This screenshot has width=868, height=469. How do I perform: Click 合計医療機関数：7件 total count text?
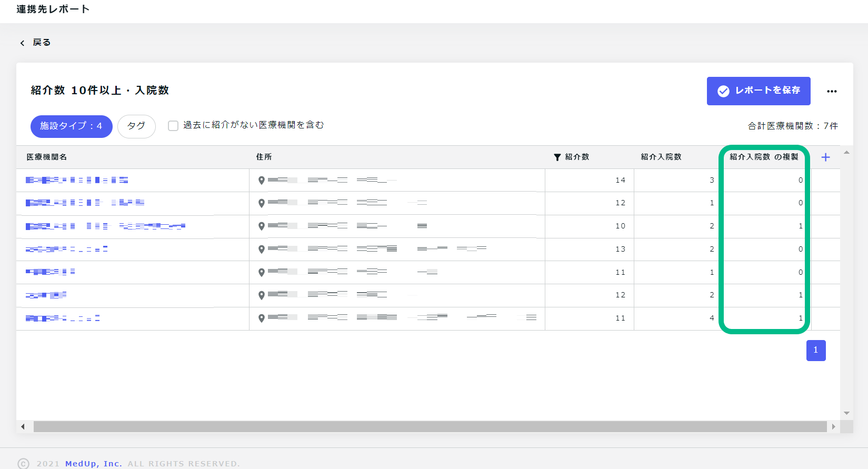tap(793, 126)
